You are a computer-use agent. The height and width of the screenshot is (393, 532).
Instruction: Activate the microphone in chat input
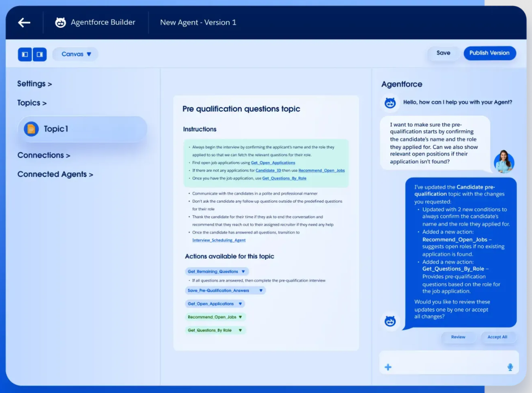pos(510,367)
